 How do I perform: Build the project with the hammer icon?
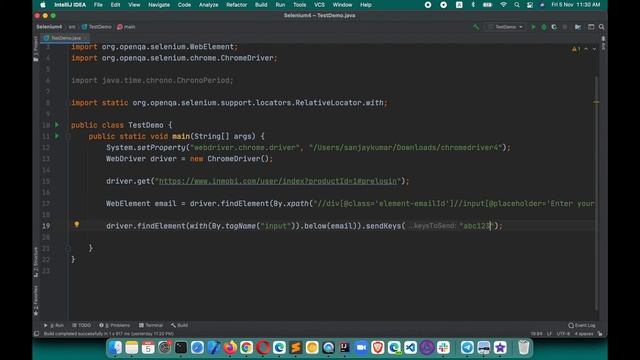coord(476,27)
